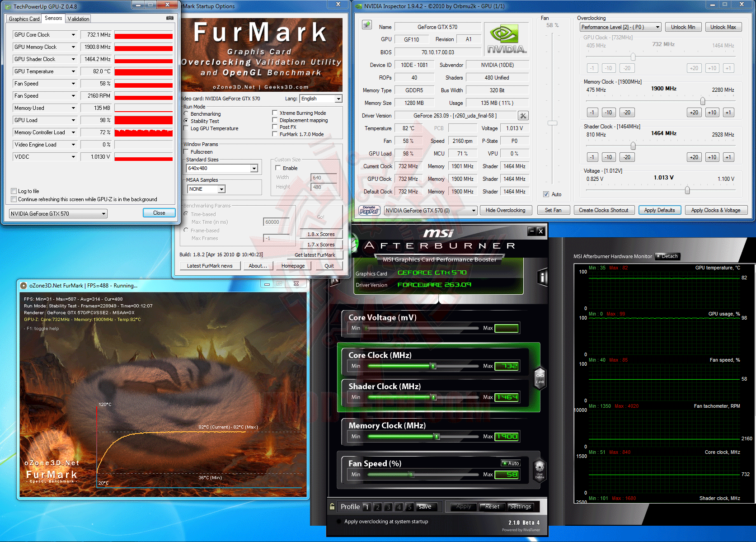The height and width of the screenshot is (542, 756).
Task: Click Quit in FurMark startup options
Action: click(329, 266)
